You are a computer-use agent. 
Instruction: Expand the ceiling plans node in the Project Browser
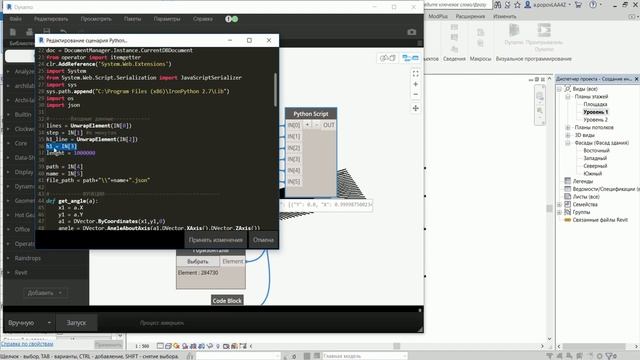point(567,127)
